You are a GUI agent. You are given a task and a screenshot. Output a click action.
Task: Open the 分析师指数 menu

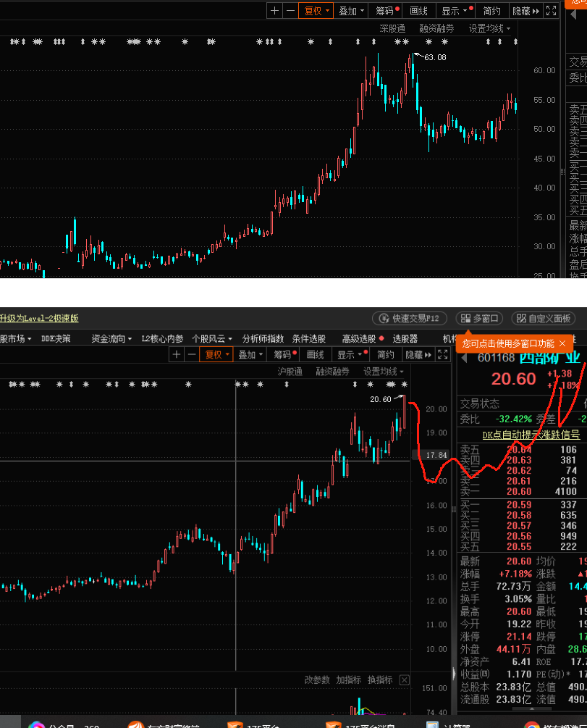(x=263, y=338)
